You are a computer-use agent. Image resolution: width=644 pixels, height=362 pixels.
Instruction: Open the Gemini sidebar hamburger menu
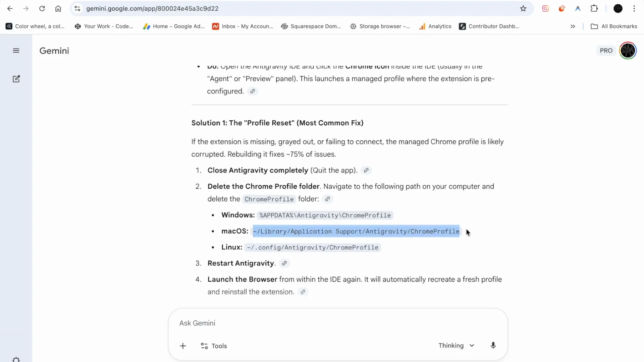click(x=16, y=50)
